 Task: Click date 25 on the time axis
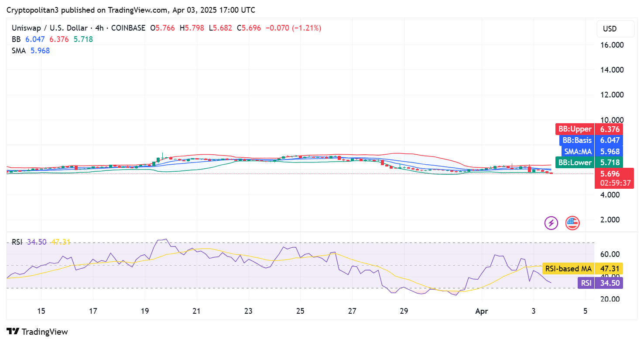(x=300, y=311)
